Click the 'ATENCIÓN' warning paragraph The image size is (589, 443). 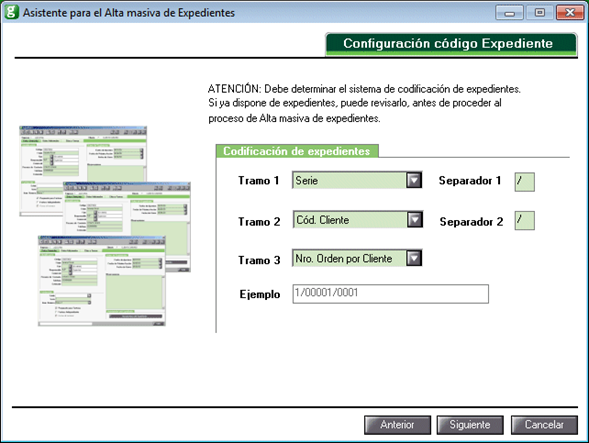364,103
